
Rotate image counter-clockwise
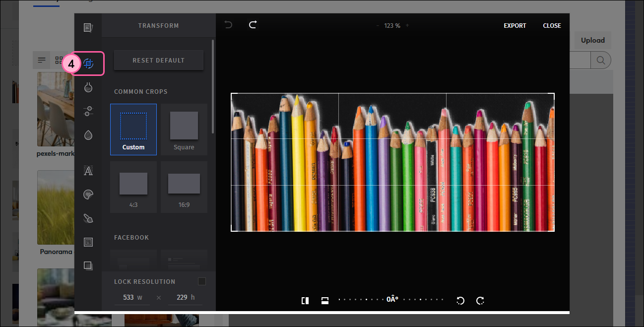tap(460, 300)
